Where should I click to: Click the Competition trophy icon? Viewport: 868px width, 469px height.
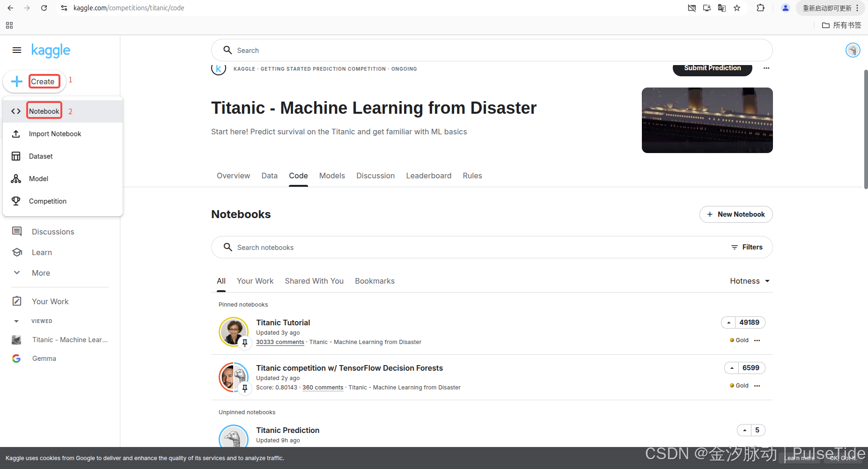(16, 201)
